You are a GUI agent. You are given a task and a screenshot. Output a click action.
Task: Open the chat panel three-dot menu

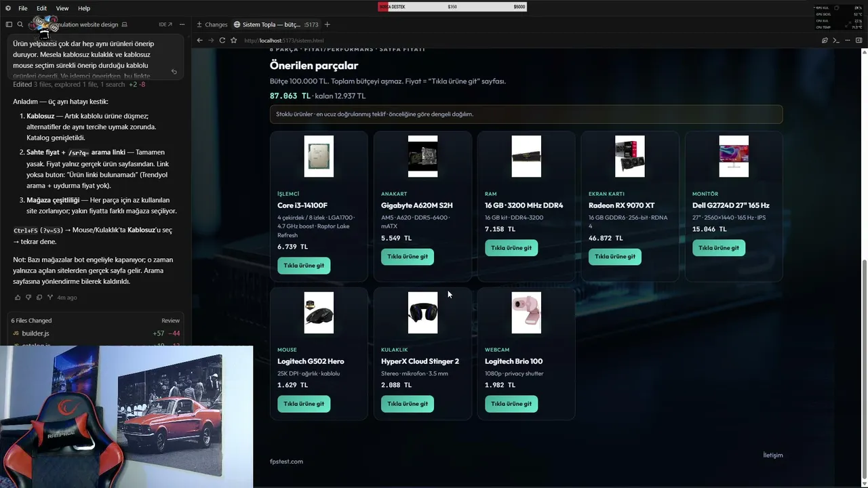(x=182, y=24)
